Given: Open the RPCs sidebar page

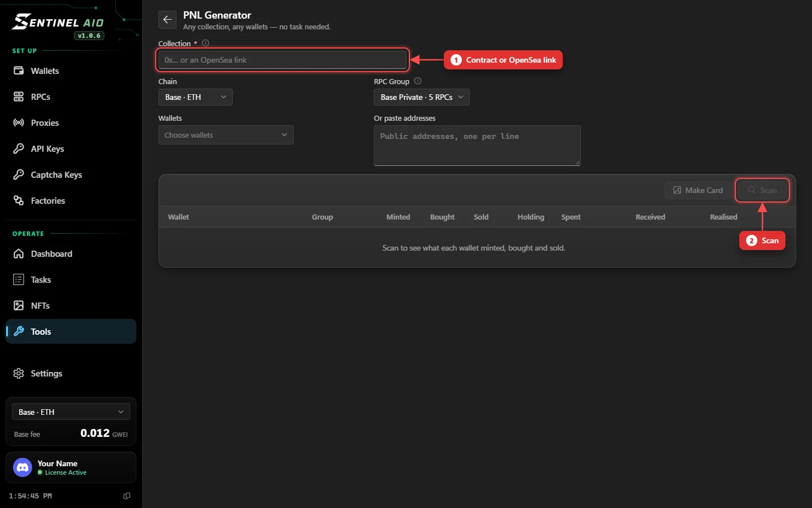Looking at the screenshot, I should pos(71,97).
